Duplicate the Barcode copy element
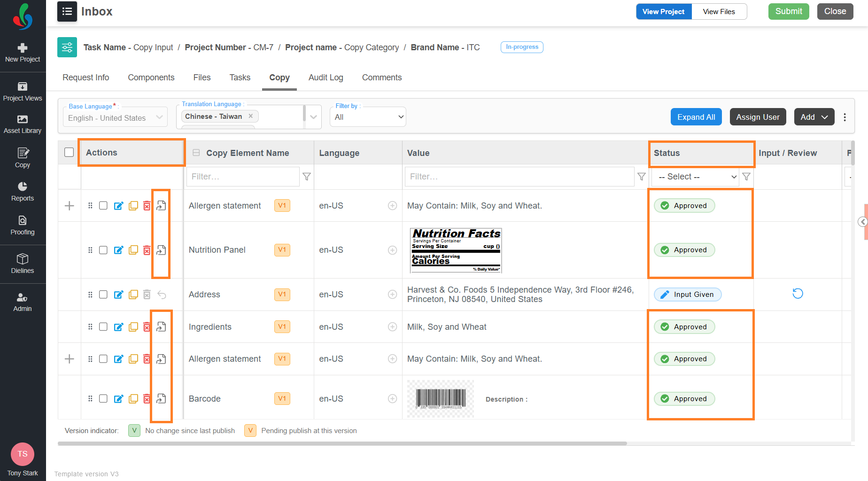Image resolution: width=868 pixels, height=481 pixels. point(133,399)
